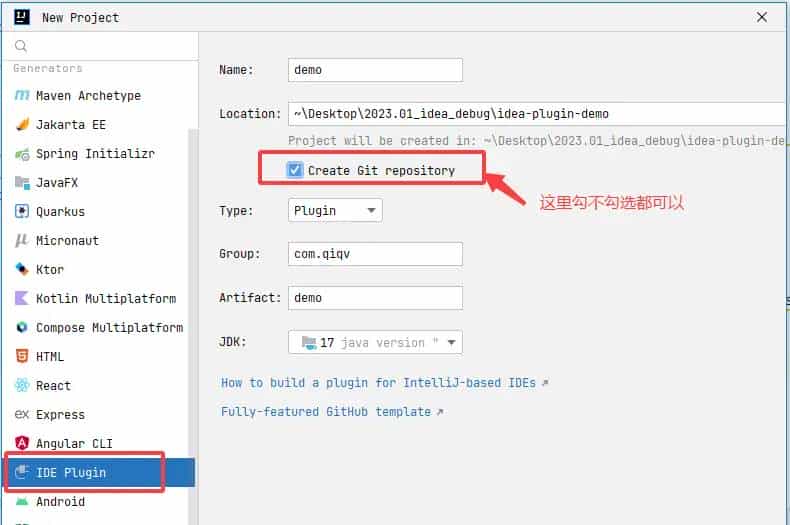Viewport: 790px width, 525px height.
Task: Click the React atom icon
Action: point(22,385)
